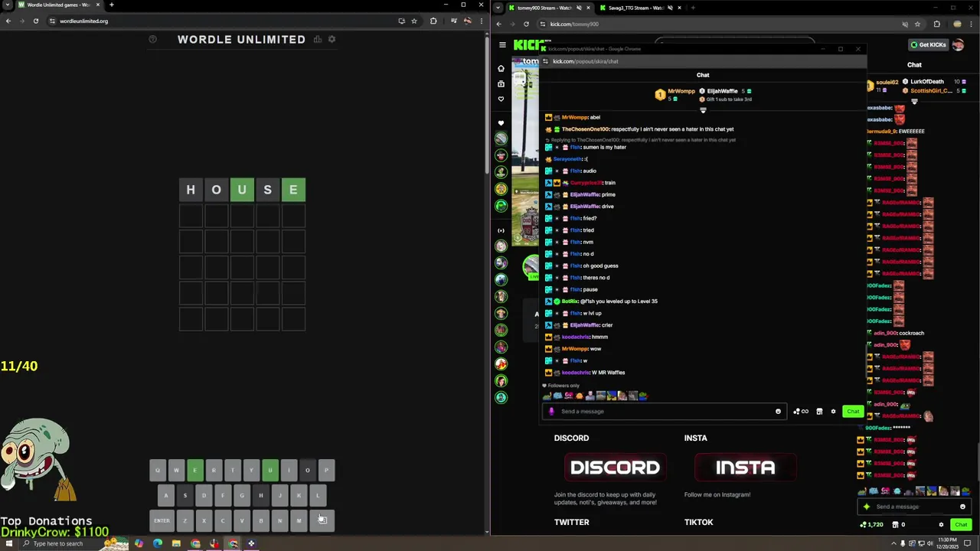This screenshot has height=551, width=980.
Task: Open Kick following heart icon in sidebar
Action: pyautogui.click(x=501, y=99)
